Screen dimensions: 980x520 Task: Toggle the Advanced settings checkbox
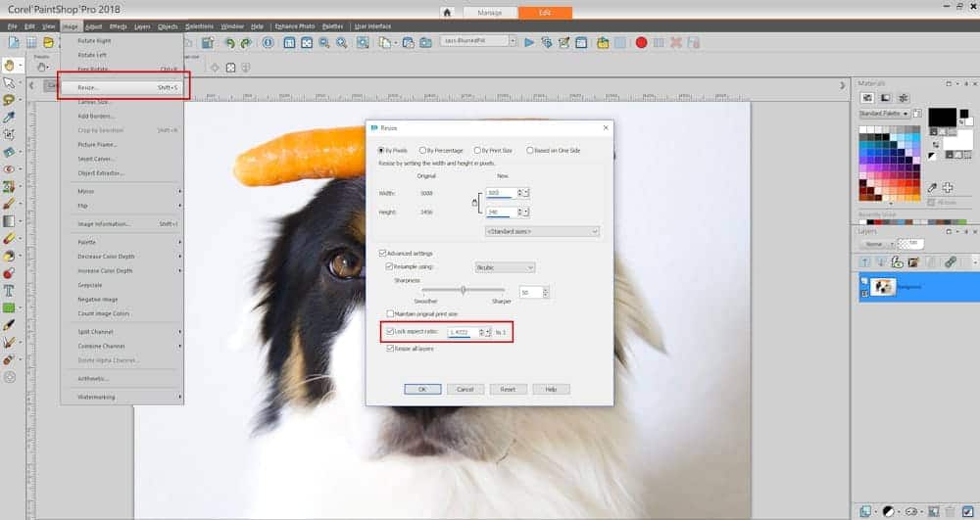pos(382,254)
